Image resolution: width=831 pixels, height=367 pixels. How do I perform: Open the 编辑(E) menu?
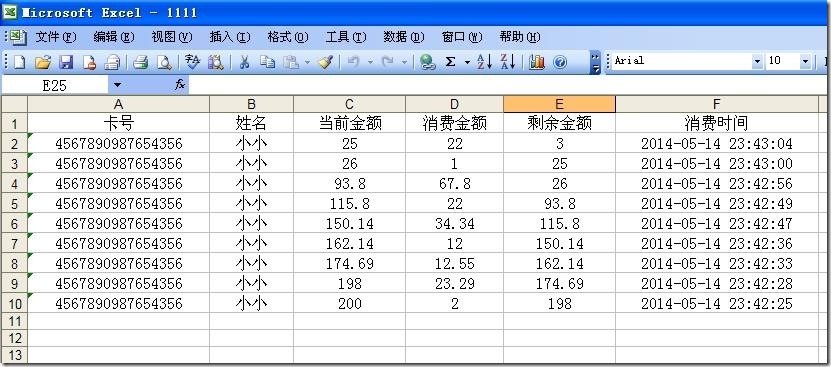[x=114, y=37]
